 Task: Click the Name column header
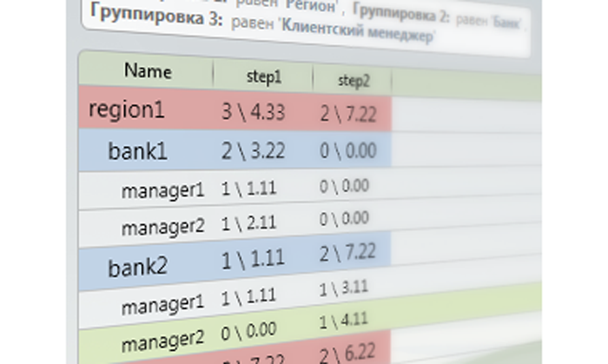[147, 70]
